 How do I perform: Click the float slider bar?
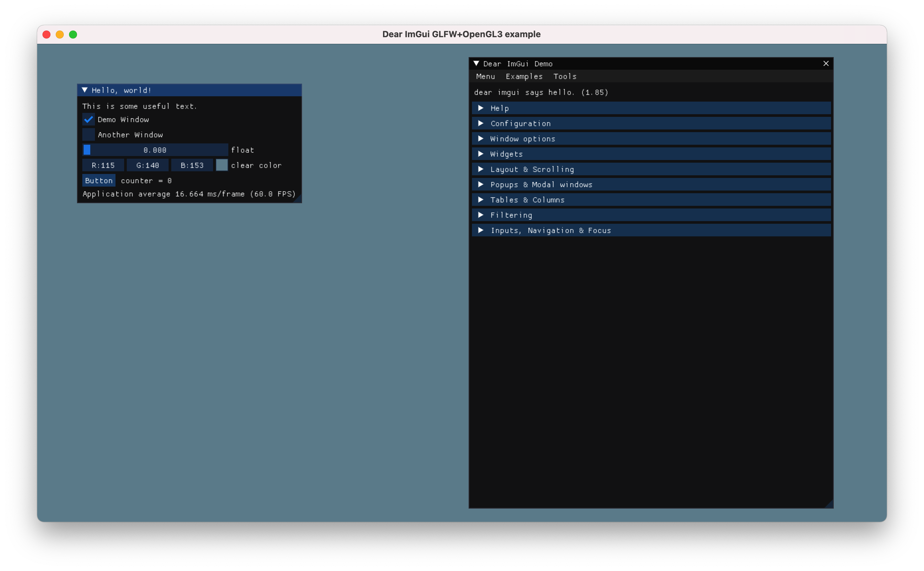[x=155, y=150]
